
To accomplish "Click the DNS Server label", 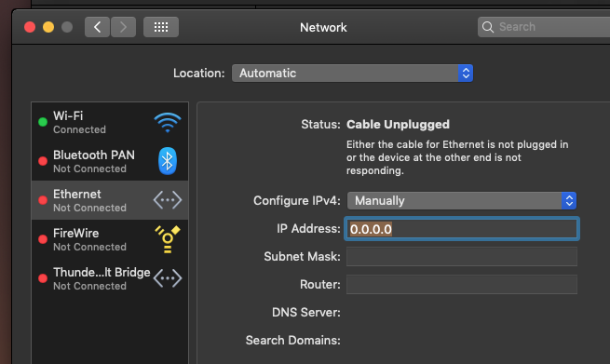I will tap(306, 312).
